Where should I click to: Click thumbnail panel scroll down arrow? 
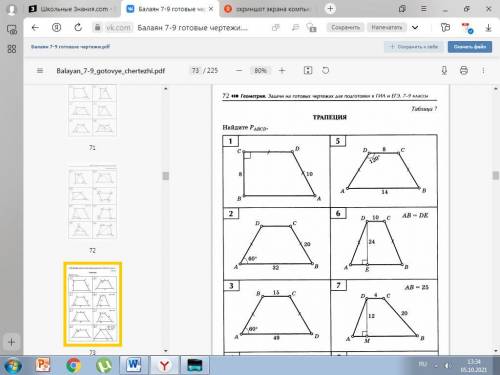(165, 351)
